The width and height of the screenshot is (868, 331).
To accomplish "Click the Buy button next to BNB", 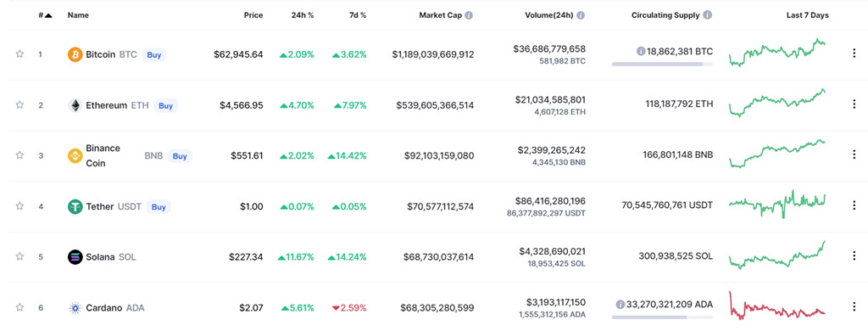I will click(180, 156).
